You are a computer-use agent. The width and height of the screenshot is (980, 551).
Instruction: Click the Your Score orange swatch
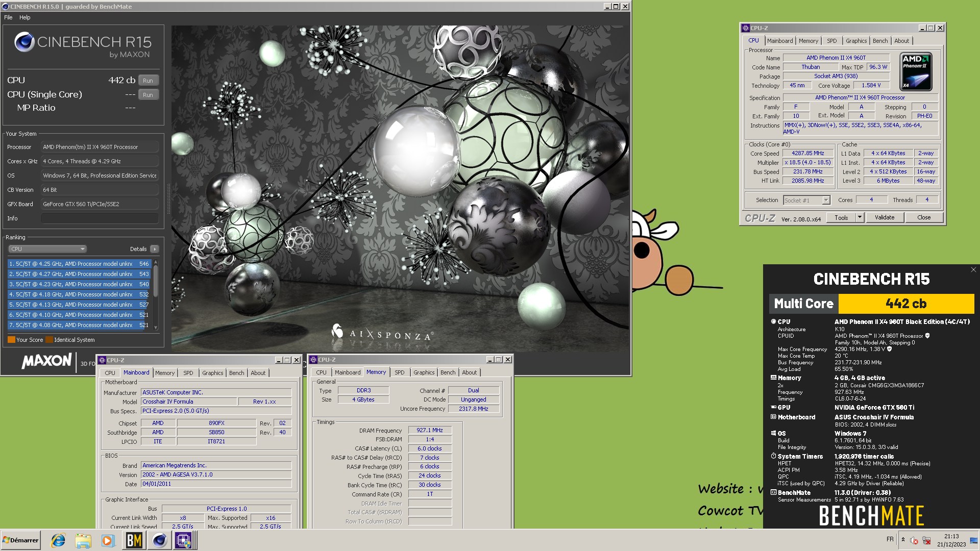point(11,340)
